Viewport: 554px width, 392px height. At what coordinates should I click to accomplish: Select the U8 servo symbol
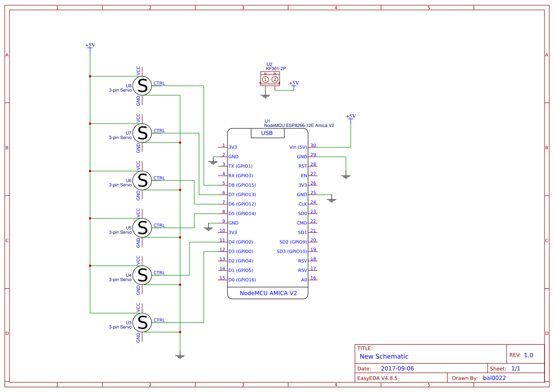142,86
